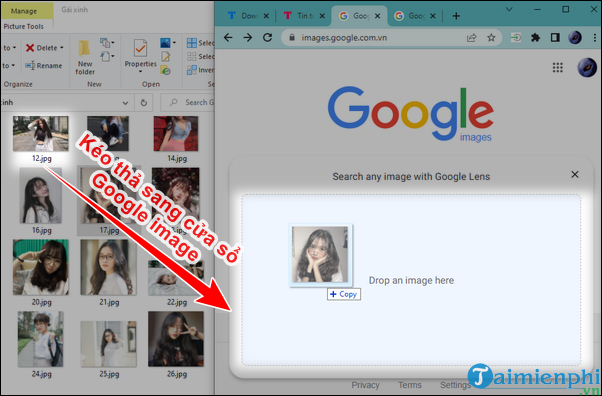
Task: Click the Select none icon in ribbon
Action: pyautogui.click(x=192, y=56)
